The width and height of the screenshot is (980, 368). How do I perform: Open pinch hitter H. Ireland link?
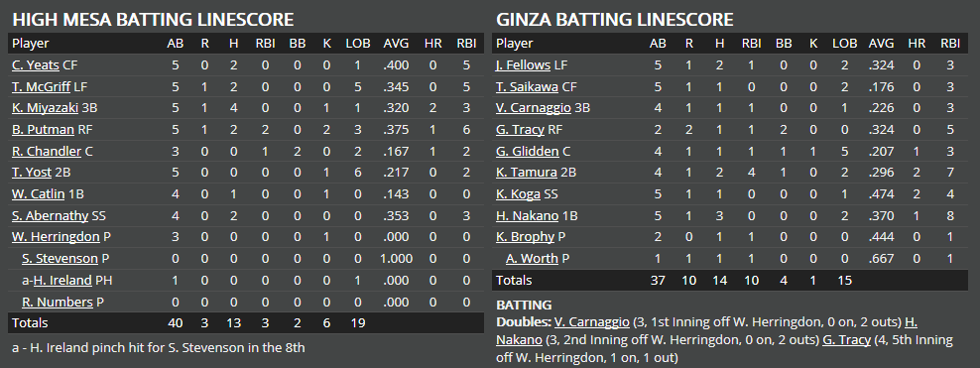[62, 281]
